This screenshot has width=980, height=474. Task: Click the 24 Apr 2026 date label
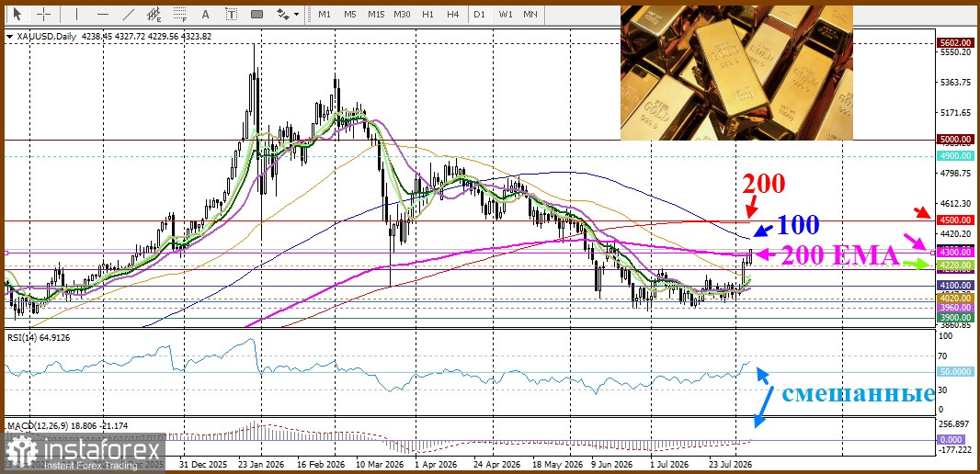point(496,465)
